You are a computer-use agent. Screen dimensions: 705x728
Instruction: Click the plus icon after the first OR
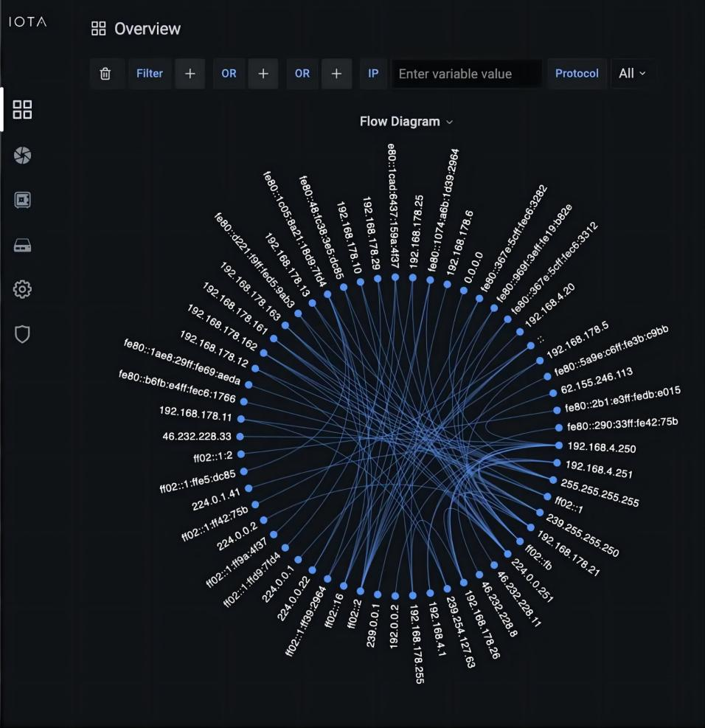(x=263, y=74)
